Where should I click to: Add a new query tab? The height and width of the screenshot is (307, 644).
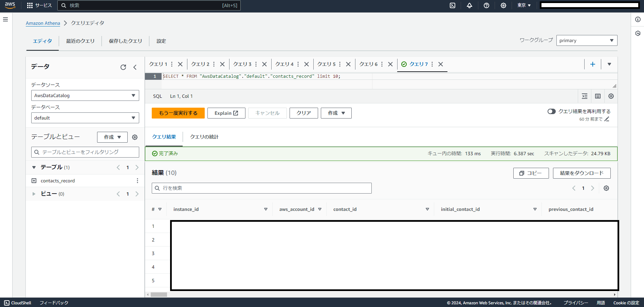click(593, 64)
